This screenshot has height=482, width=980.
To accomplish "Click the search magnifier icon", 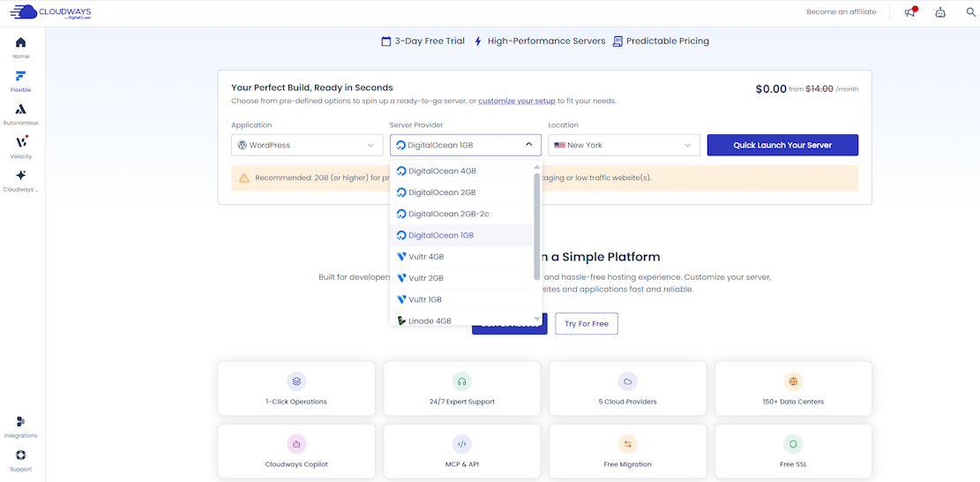I will (970, 11).
